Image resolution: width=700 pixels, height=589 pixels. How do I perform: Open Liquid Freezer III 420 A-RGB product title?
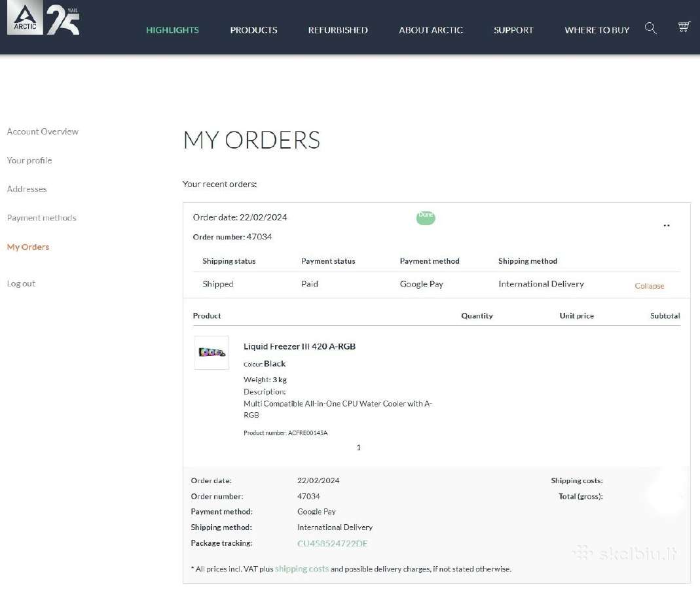pos(299,346)
